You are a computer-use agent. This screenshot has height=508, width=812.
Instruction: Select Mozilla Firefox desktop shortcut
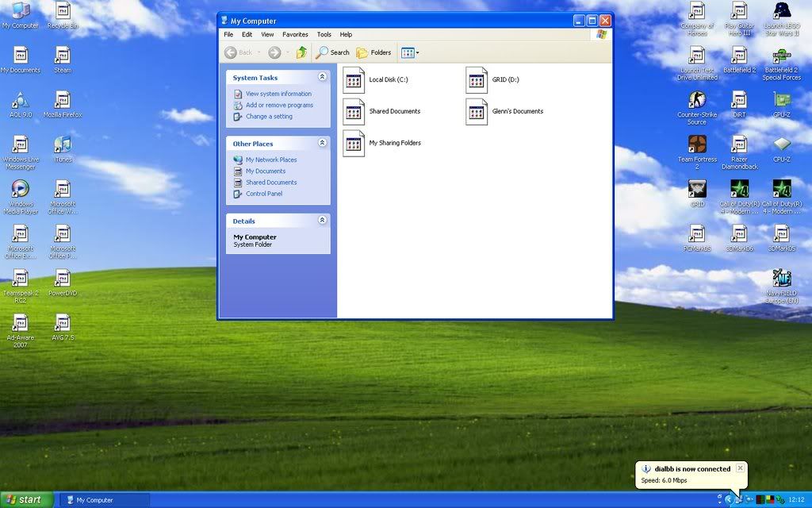point(63,104)
